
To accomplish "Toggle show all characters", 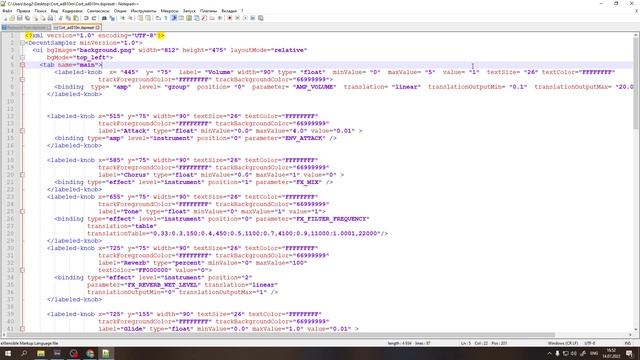I will click(165, 18).
